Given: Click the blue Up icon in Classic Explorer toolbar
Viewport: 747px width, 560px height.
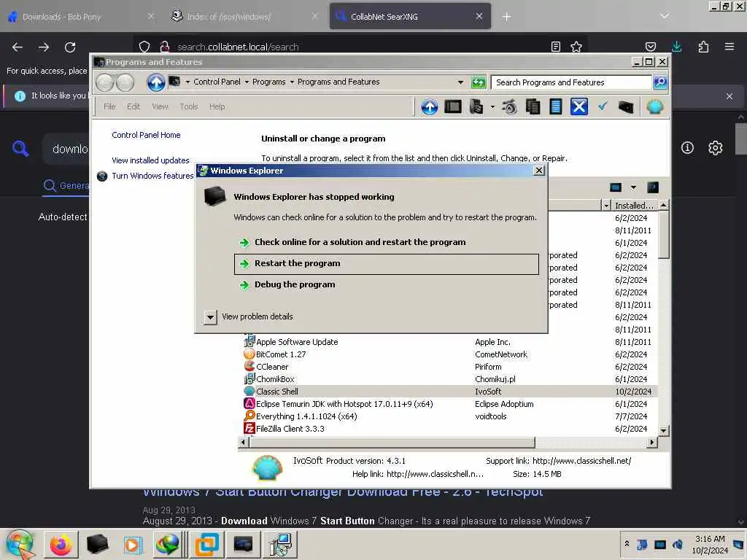Looking at the screenshot, I should [x=429, y=106].
